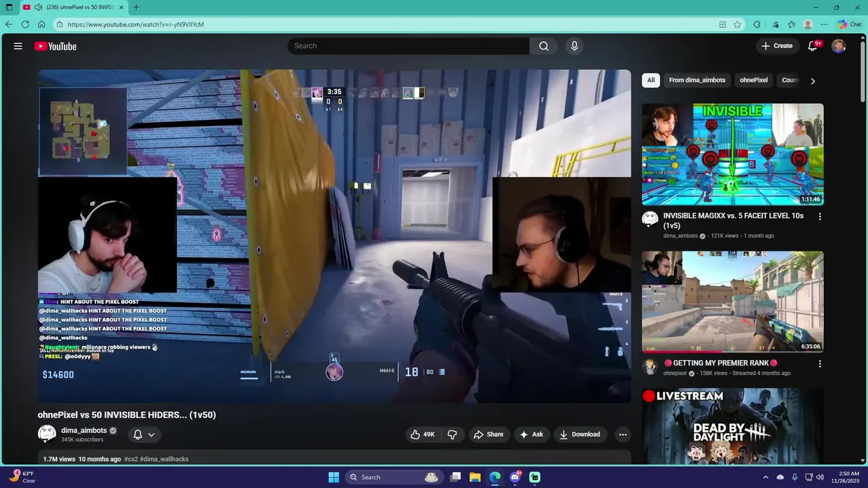868x488 pixels.
Task: Click the main video player to pause
Action: [334, 236]
